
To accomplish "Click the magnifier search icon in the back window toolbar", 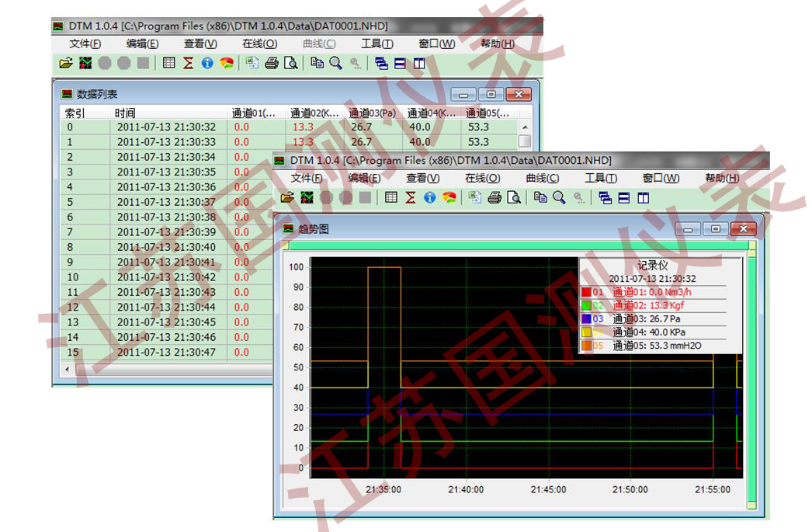I will point(336,63).
